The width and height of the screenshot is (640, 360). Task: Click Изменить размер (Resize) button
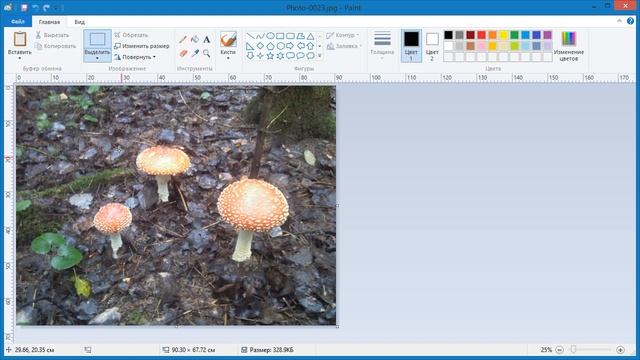tap(142, 46)
